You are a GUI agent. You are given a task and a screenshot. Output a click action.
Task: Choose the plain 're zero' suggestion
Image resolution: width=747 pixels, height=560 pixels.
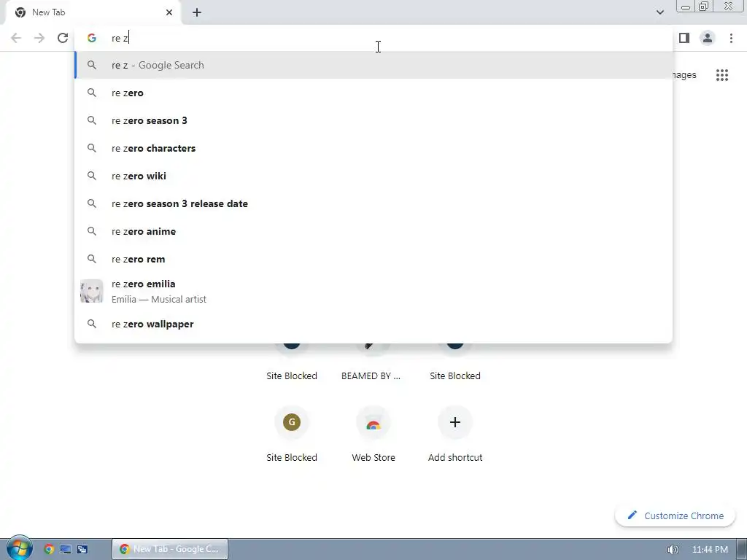(x=373, y=93)
